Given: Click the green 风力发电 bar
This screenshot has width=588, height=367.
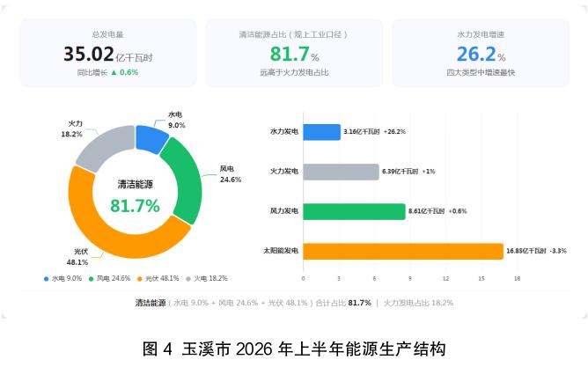Looking at the screenshot, I should 354,211.
